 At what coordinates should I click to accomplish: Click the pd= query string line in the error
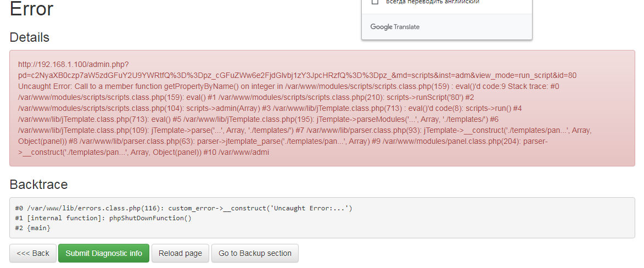(297, 75)
